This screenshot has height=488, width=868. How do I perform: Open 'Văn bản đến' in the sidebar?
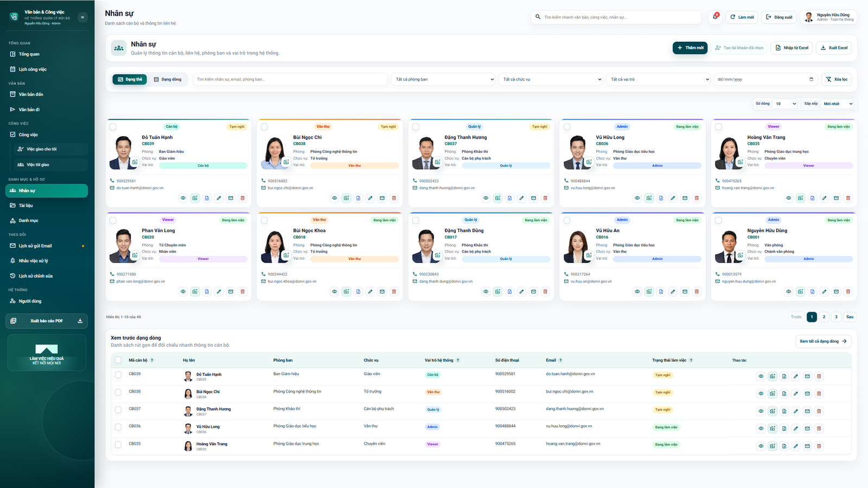click(x=47, y=94)
